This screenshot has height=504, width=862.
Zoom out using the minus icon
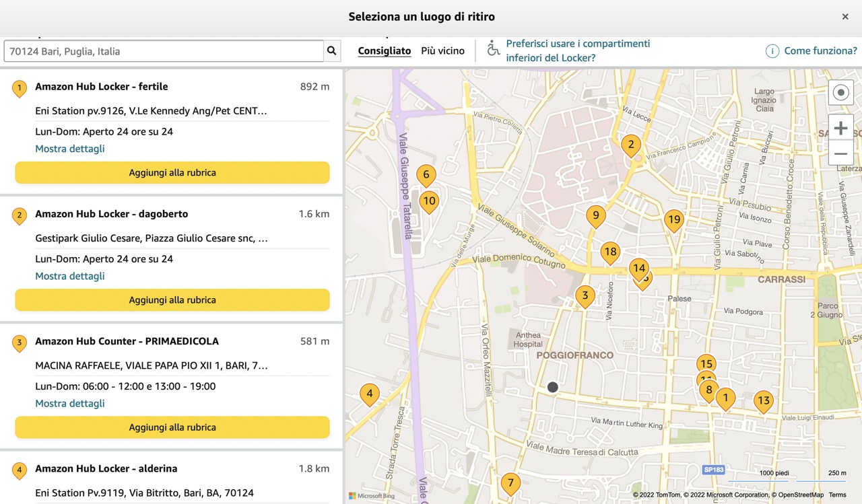click(x=840, y=153)
